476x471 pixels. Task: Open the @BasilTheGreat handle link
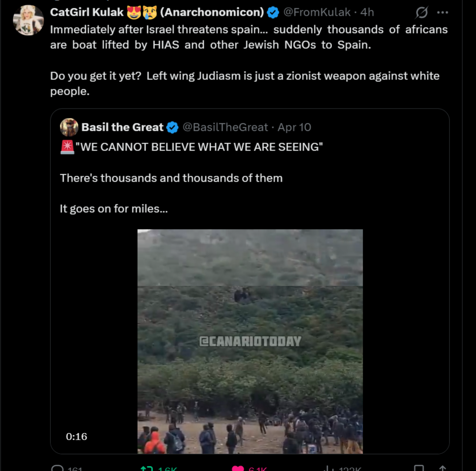click(x=225, y=127)
